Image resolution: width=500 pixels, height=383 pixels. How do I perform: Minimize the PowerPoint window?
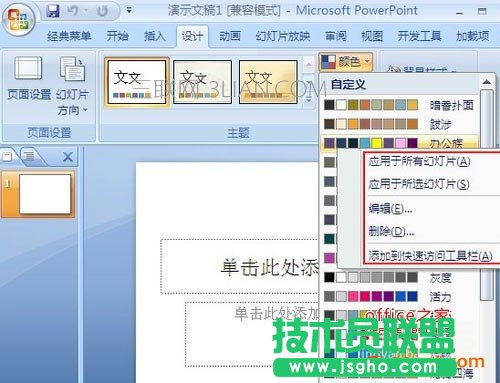point(459,12)
